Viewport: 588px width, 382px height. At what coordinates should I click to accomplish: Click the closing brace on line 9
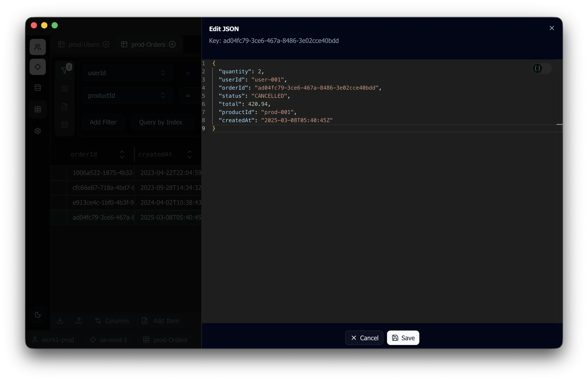click(214, 128)
